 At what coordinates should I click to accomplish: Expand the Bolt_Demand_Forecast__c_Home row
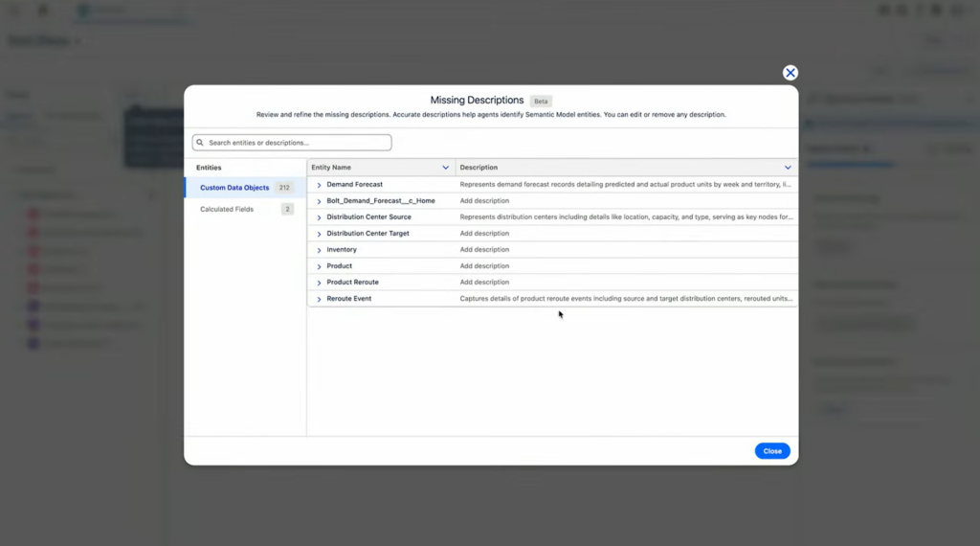(319, 201)
